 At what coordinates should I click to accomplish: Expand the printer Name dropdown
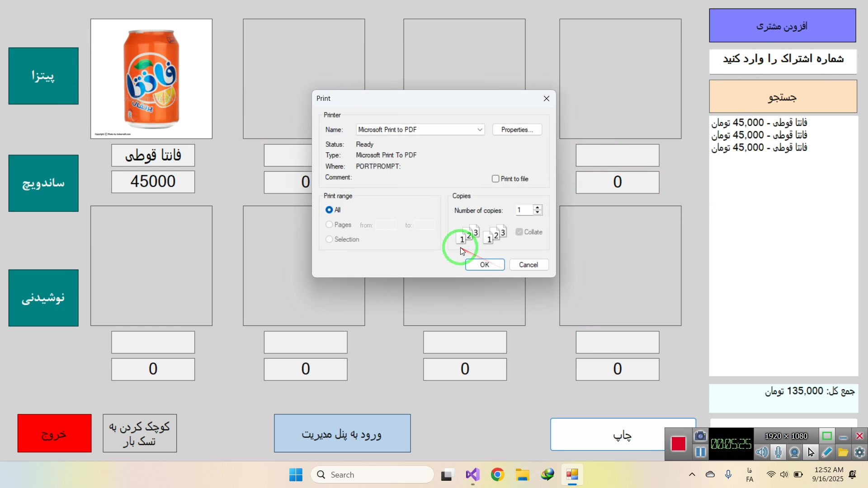click(480, 130)
